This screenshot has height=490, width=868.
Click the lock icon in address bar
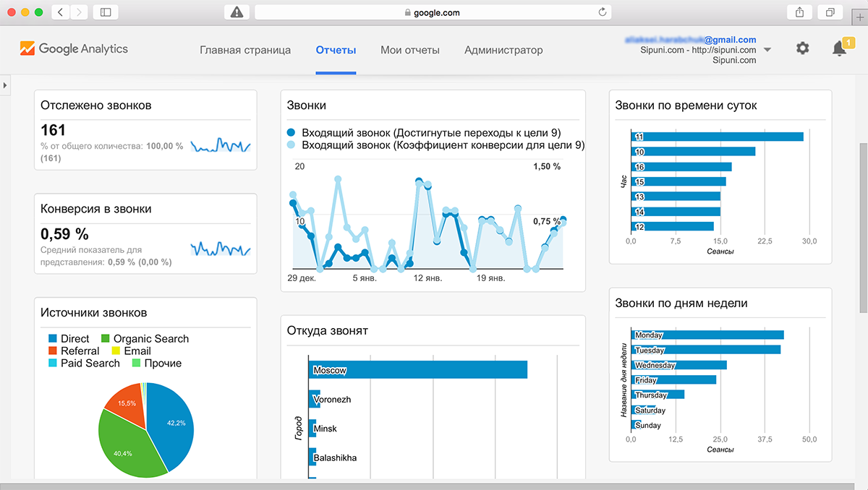click(408, 12)
